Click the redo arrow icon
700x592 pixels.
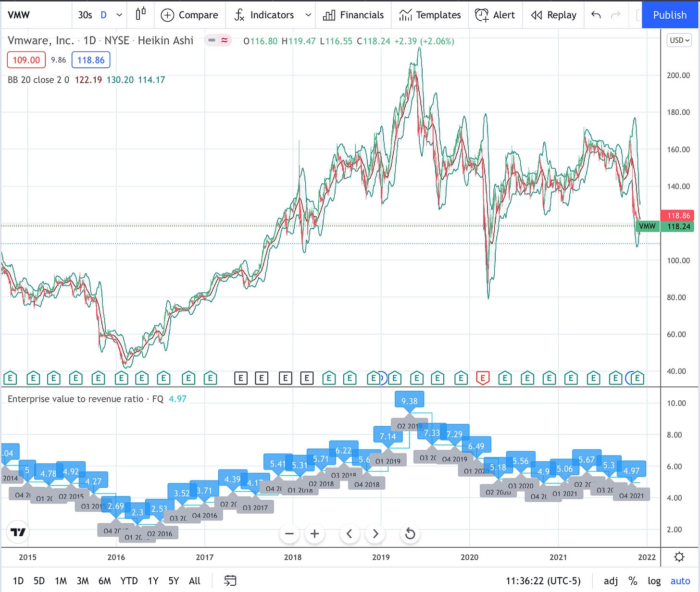point(615,15)
